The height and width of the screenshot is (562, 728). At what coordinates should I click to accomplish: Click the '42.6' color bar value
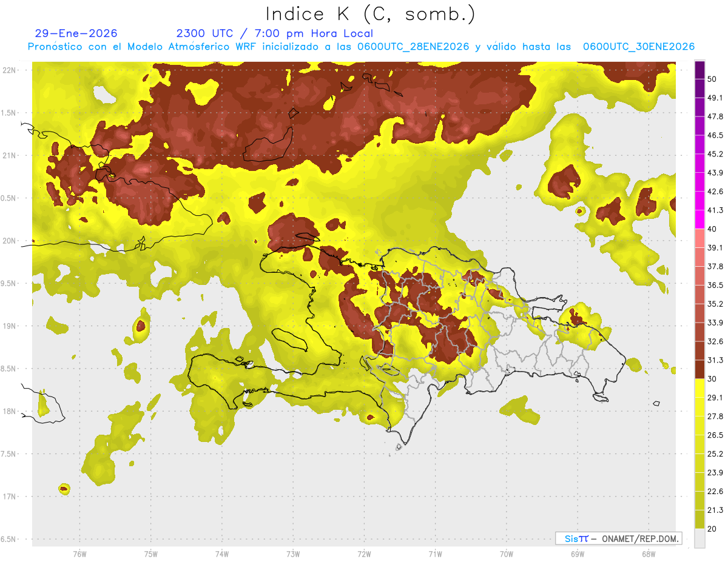coord(715,192)
